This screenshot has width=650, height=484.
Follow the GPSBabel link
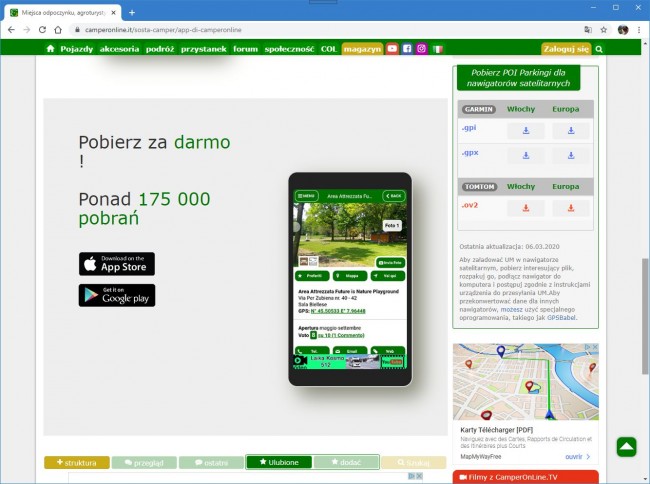tap(561, 318)
